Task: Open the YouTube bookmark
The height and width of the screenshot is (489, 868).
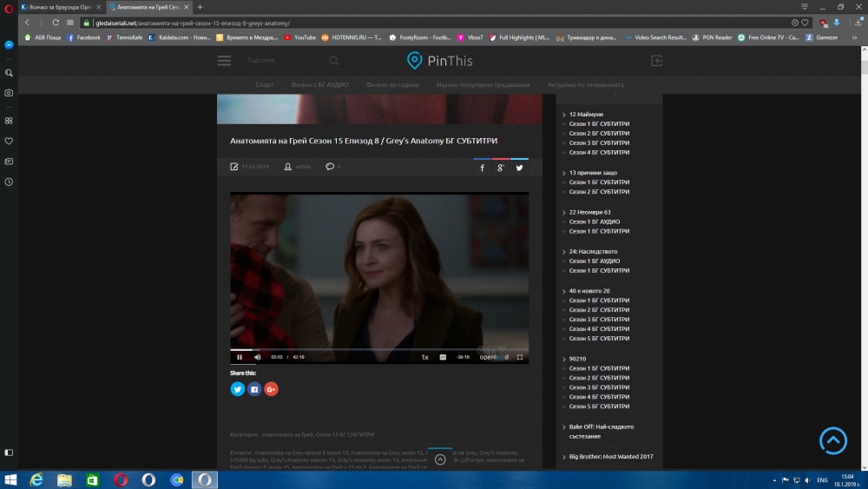Action: [299, 37]
